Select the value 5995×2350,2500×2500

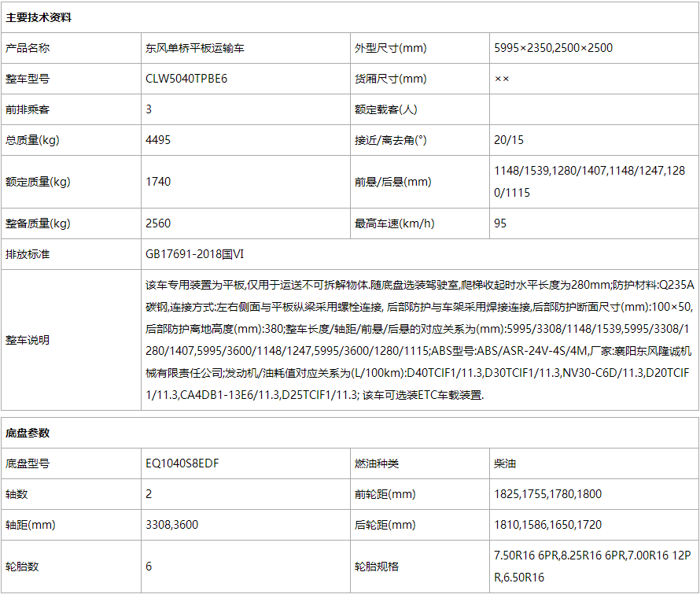tap(553, 48)
